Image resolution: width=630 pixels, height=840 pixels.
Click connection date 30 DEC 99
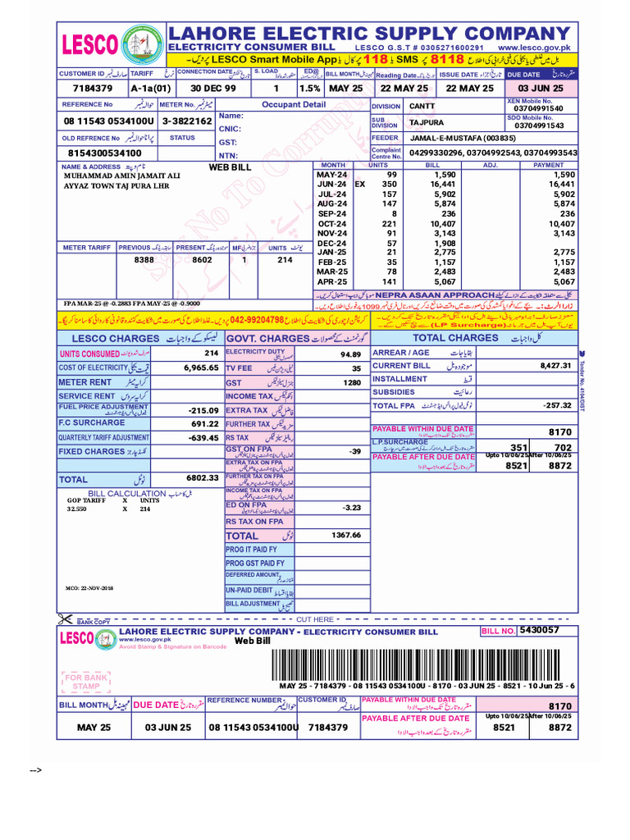(213, 89)
